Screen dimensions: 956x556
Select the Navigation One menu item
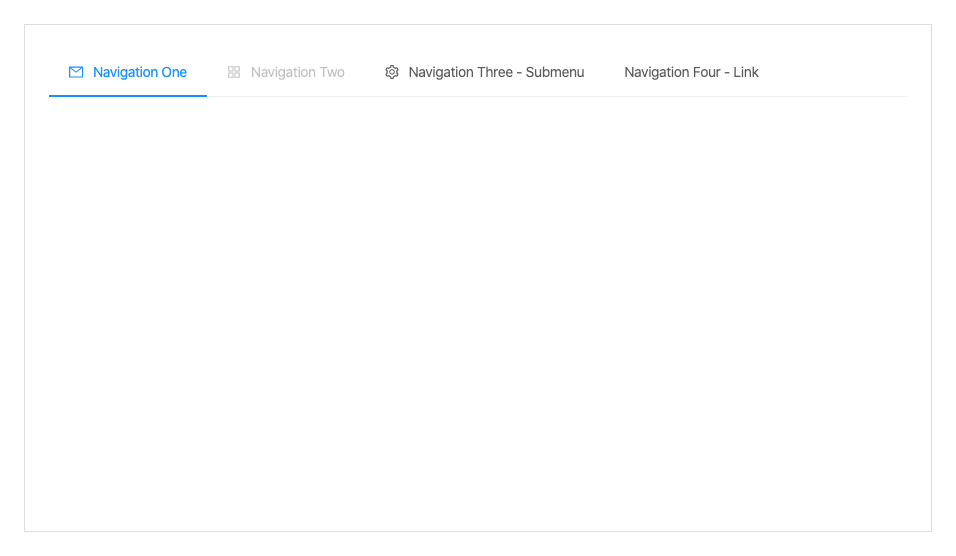pos(128,72)
